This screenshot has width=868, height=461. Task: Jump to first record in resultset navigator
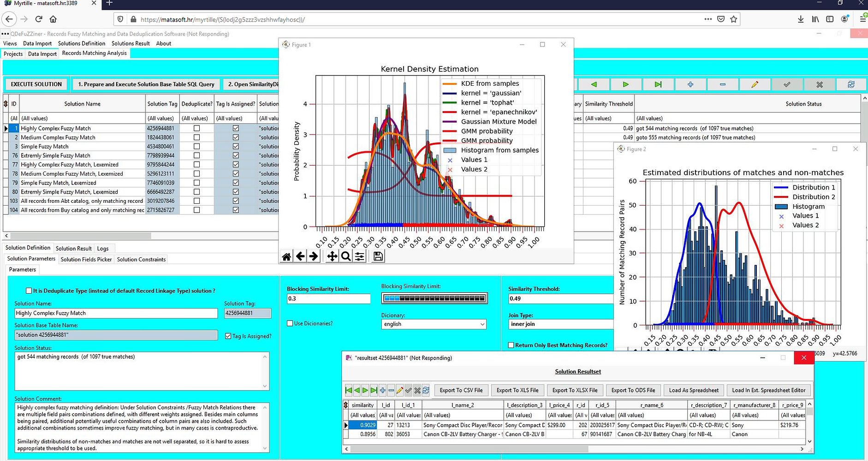[x=349, y=390]
